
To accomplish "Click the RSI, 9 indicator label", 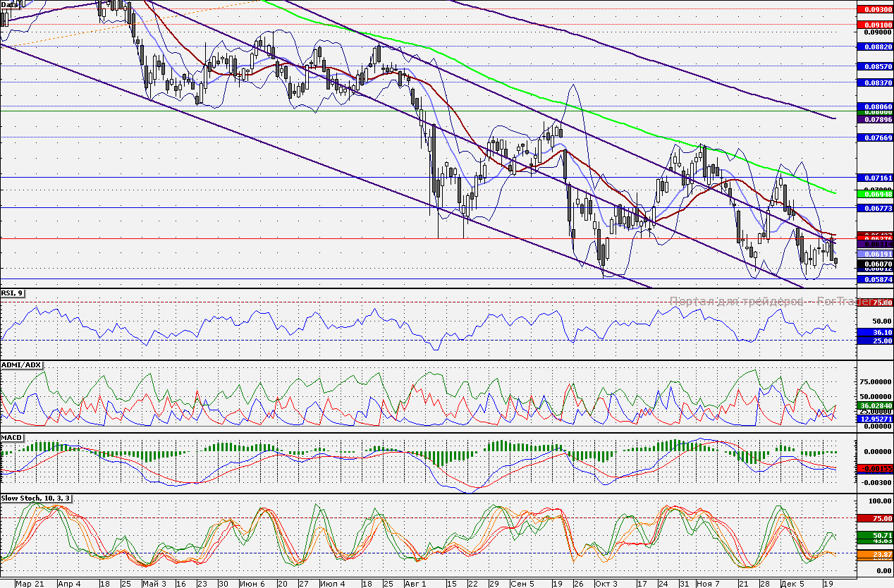I will pos(13,293).
